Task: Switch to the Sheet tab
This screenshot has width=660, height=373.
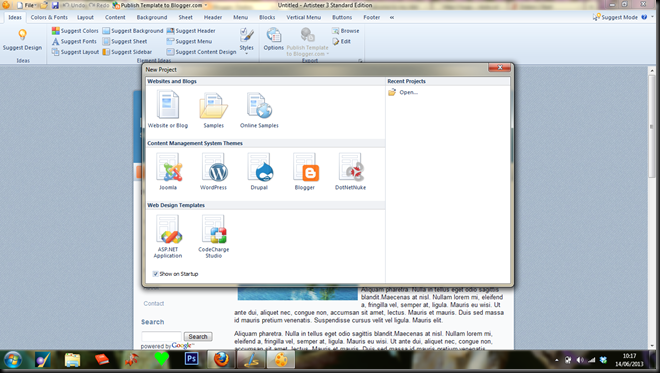Action: click(x=185, y=17)
